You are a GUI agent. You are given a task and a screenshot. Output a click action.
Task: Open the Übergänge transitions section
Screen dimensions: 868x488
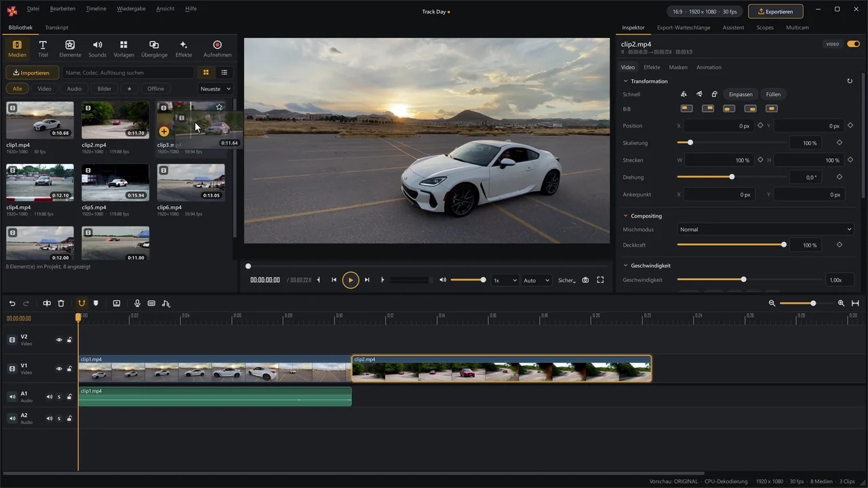pos(154,49)
